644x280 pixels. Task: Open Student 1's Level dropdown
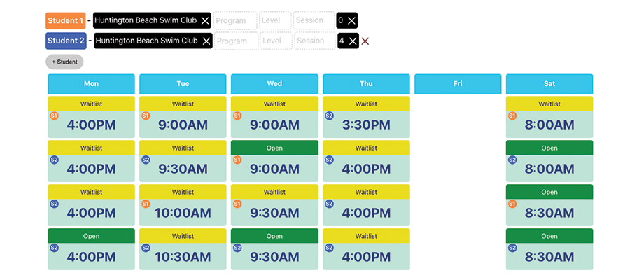[274, 21]
